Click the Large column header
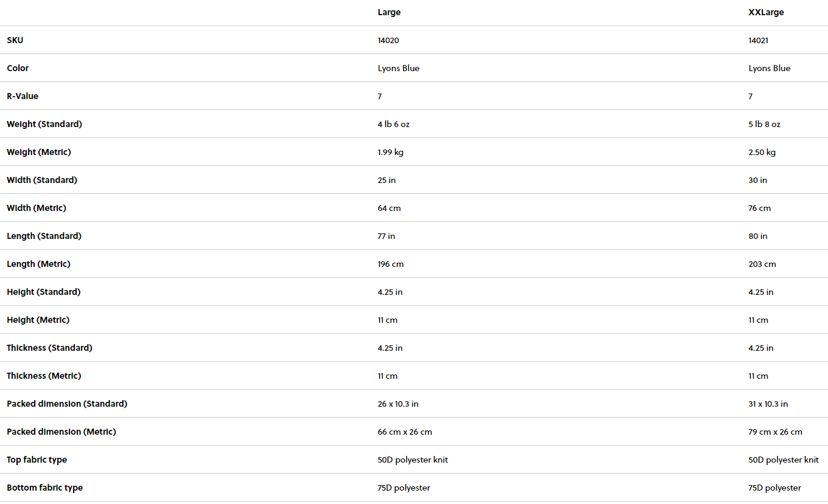The height and width of the screenshot is (504, 828). click(x=389, y=12)
